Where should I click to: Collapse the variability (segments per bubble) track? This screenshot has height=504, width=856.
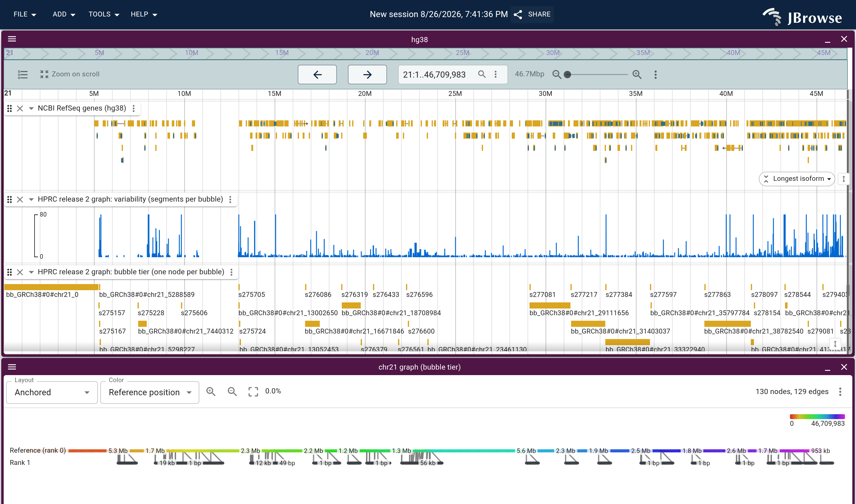pyautogui.click(x=31, y=199)
